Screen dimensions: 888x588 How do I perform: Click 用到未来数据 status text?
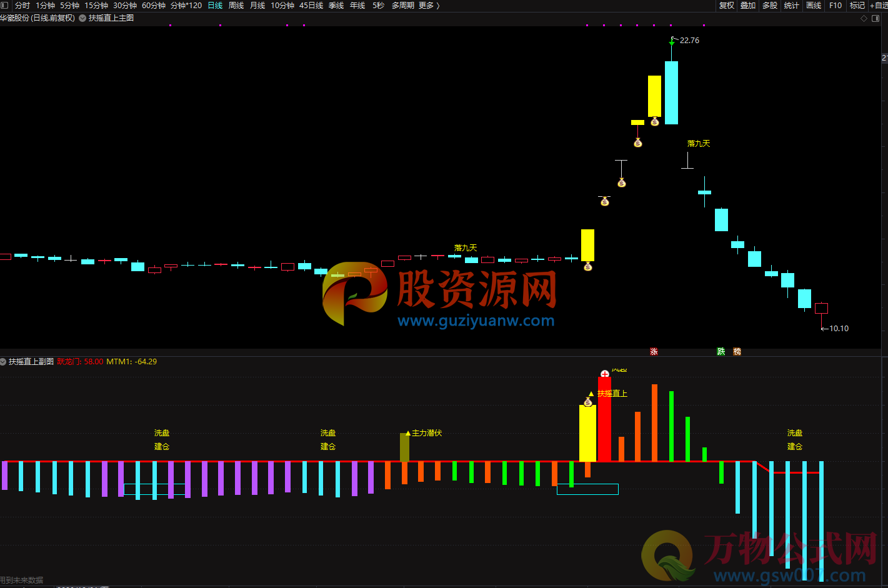pos(22,580)
